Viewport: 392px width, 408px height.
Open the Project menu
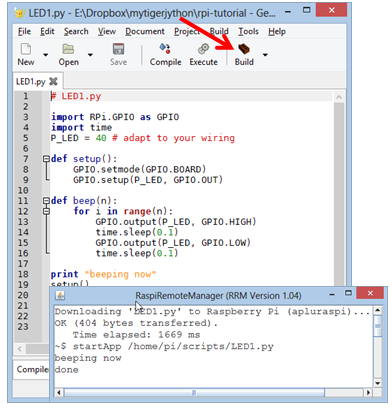coord(187,31)
